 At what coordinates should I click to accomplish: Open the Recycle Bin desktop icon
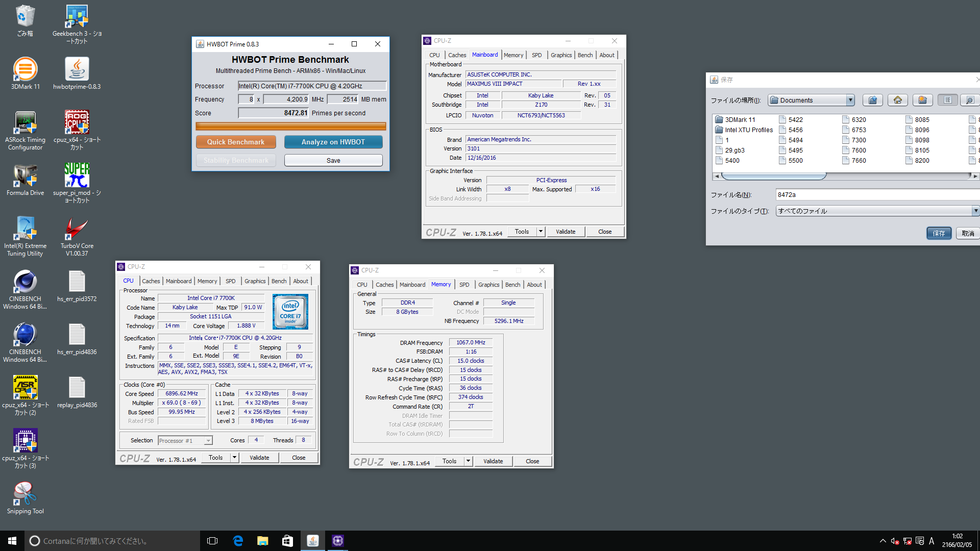point(25,21)
